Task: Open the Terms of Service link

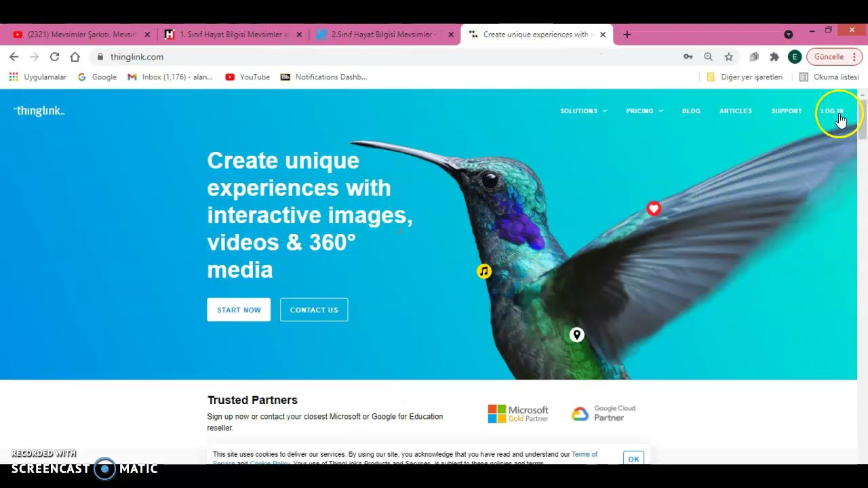Action: click(585, 455)
